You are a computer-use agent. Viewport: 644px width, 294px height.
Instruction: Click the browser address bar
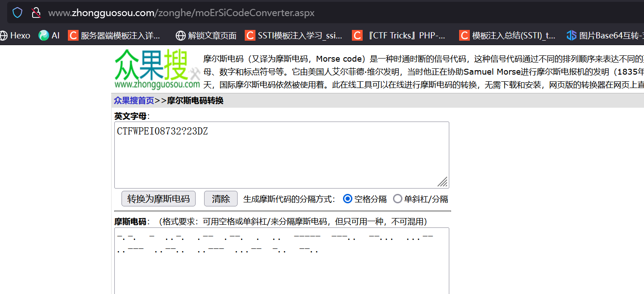[x=179, y=12]
